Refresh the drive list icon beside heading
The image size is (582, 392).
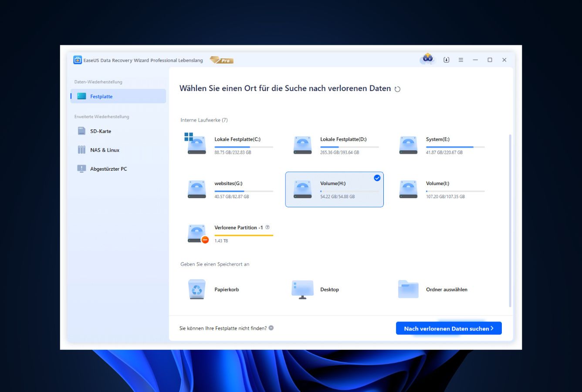(x=397, y=89)
